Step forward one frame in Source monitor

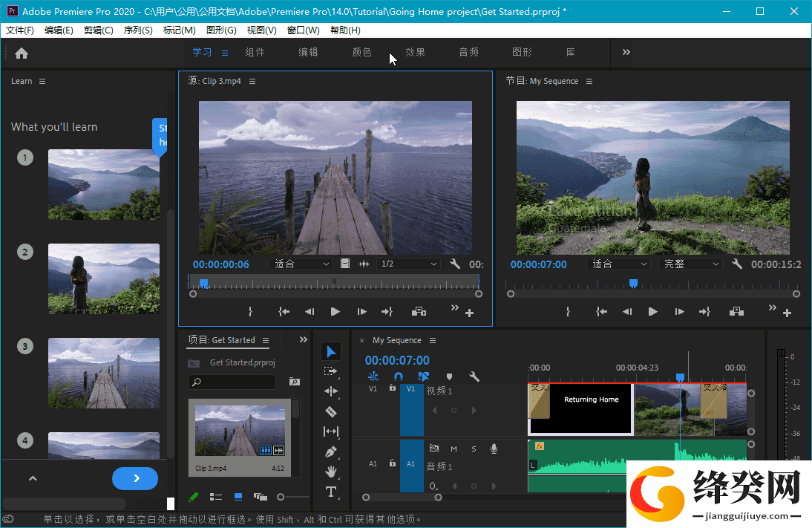[361, 311]
